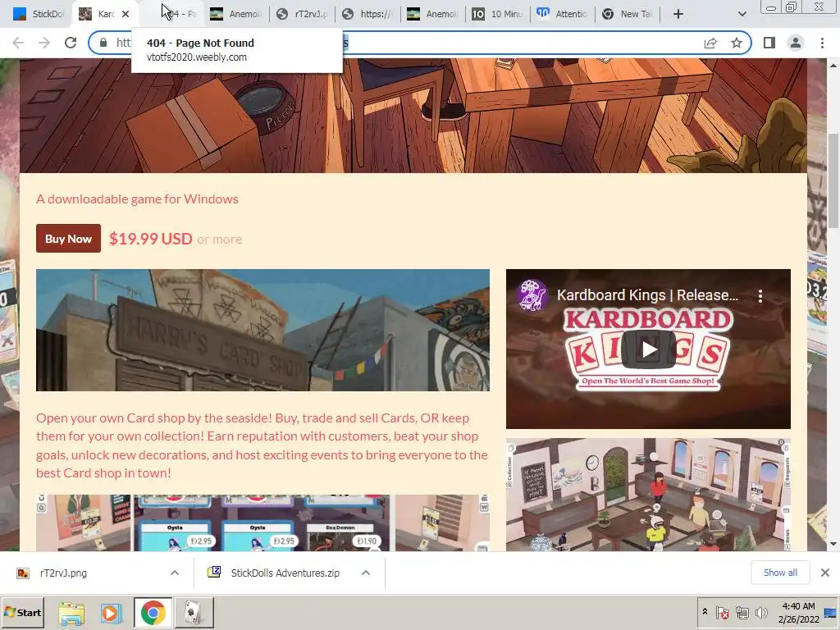Open the card trading screenshot thumbnail
This screenshot has width=840, height=630.
pos(263,523)
